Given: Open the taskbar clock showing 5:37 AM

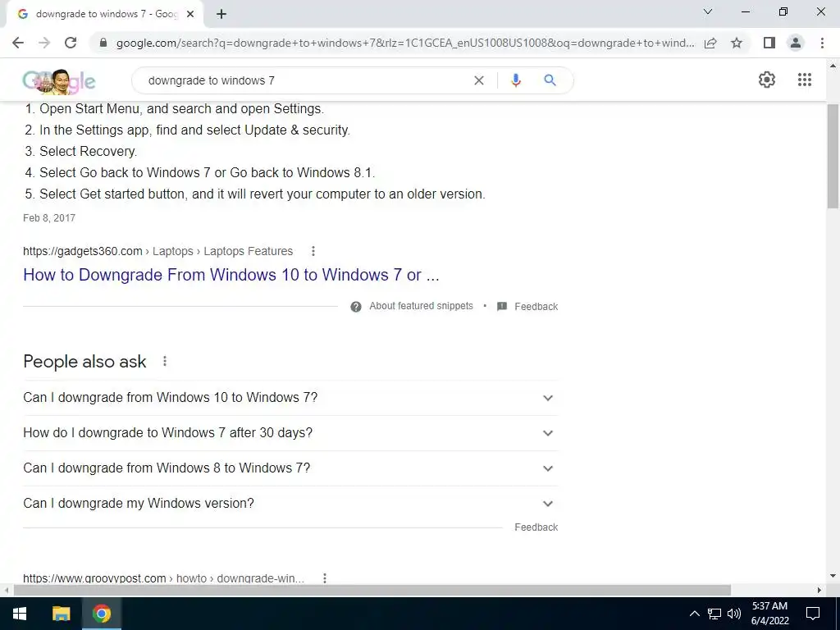Looking at the screenshot, I should (x=769, y=614).
